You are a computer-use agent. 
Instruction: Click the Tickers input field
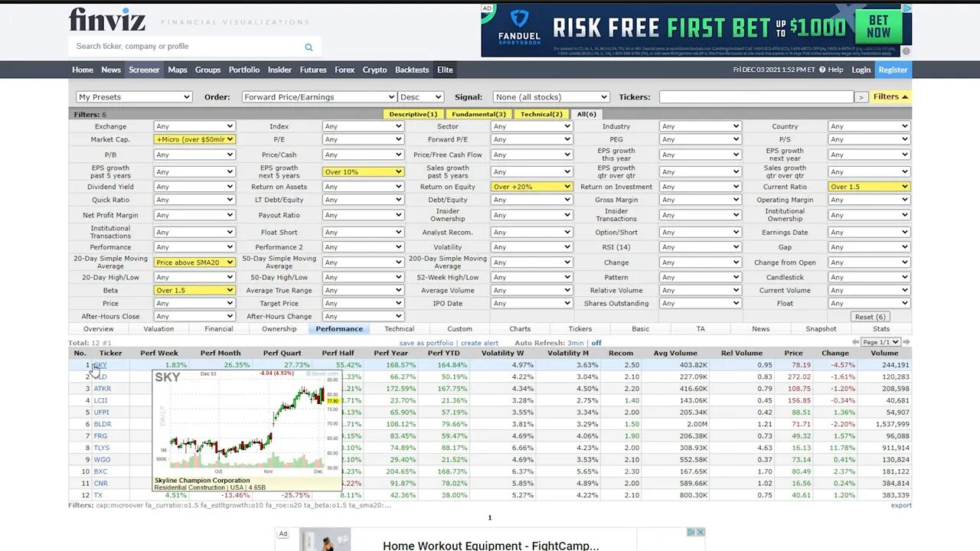pos(756,96)
